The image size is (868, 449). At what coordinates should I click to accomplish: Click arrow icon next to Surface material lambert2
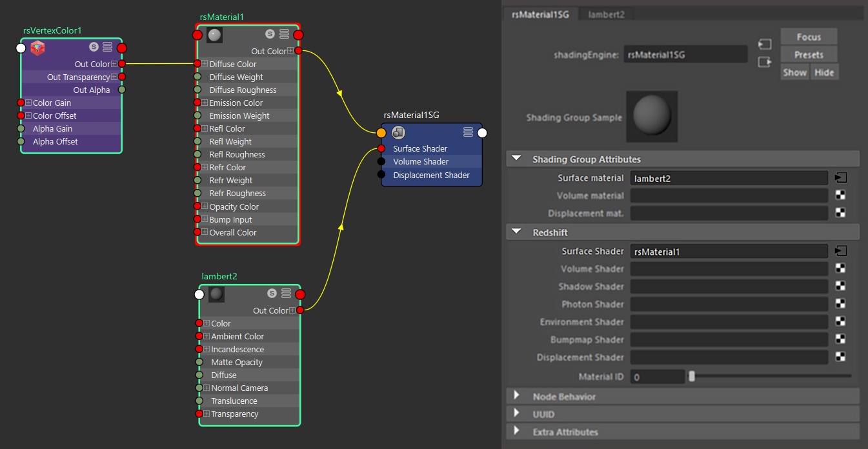pyautogui.click(x=840, y=177)
